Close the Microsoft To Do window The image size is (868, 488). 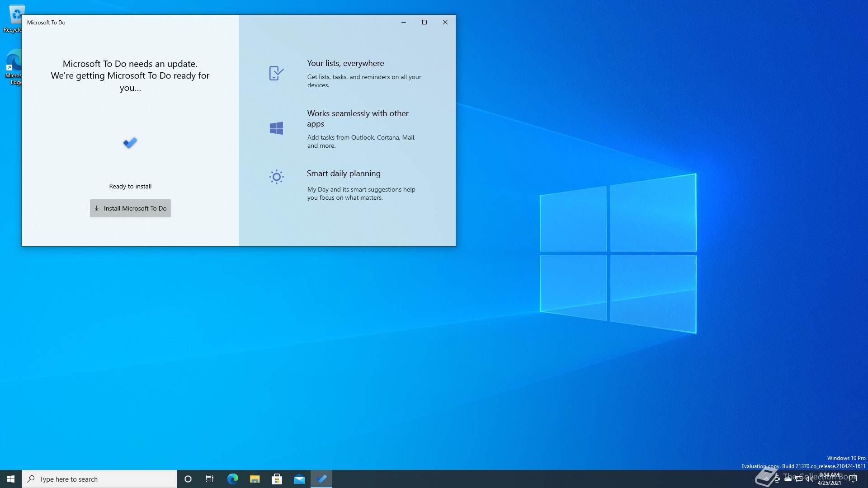(x=445, y=22)
